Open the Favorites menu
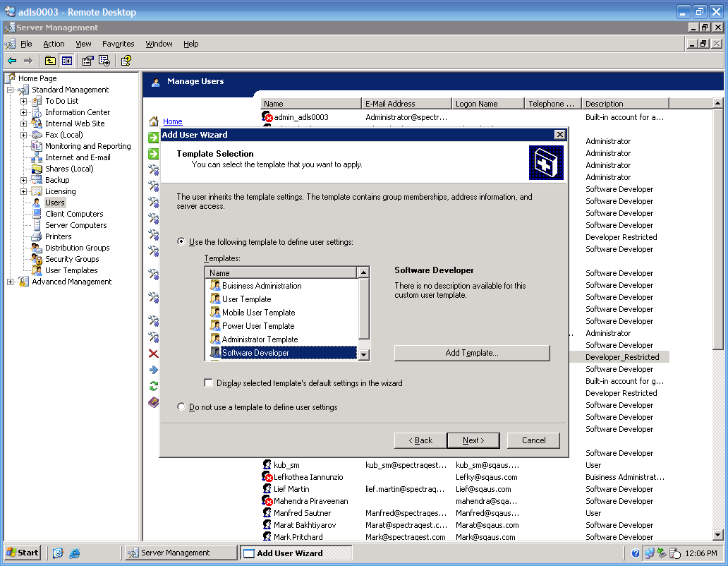728x566 pixels. (118, 44)
